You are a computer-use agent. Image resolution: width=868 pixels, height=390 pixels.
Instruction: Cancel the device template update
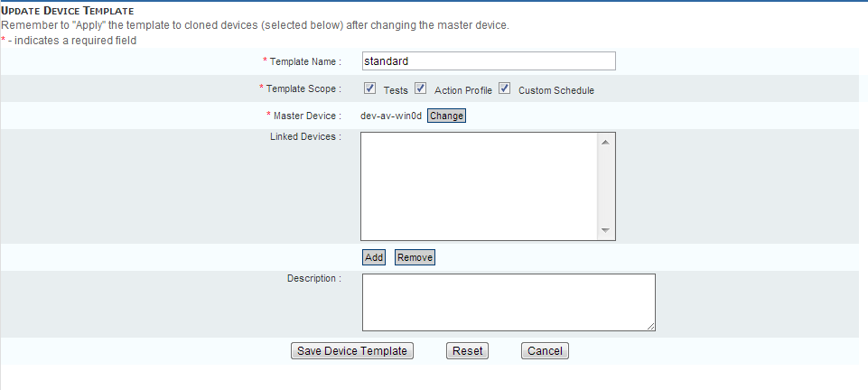tap(545, 351)
